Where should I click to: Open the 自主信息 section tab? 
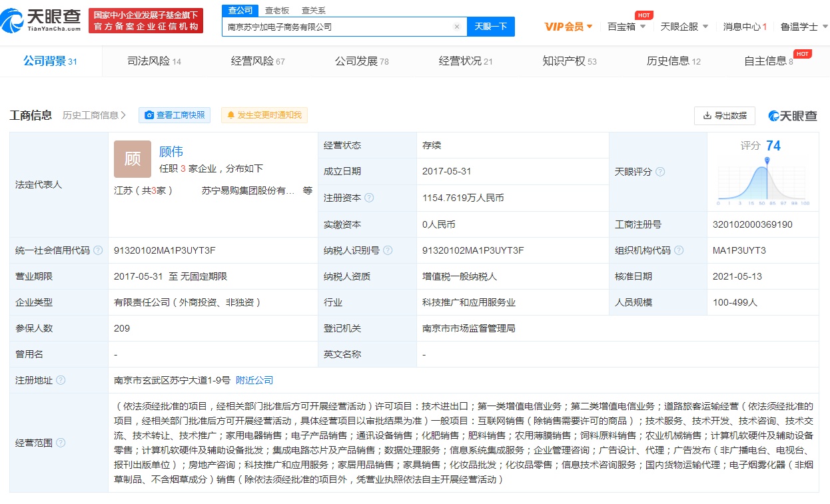pyautogui.click(x=769, y=61)
